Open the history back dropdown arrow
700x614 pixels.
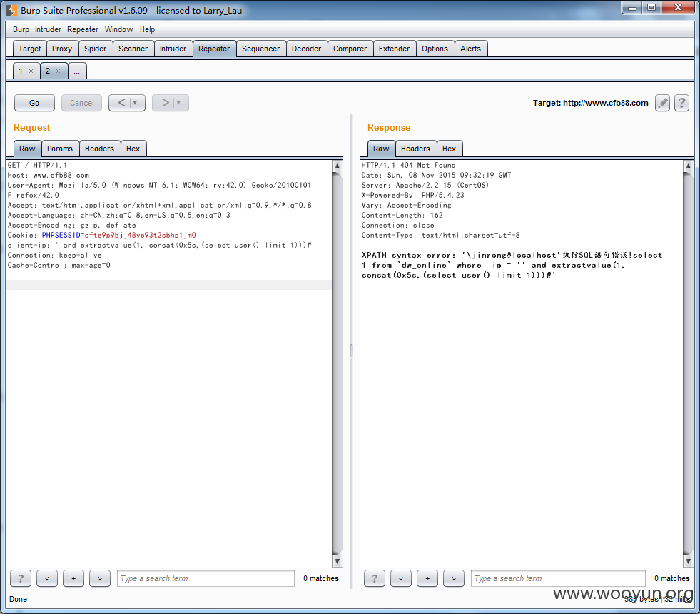click(x=136, y=103)
